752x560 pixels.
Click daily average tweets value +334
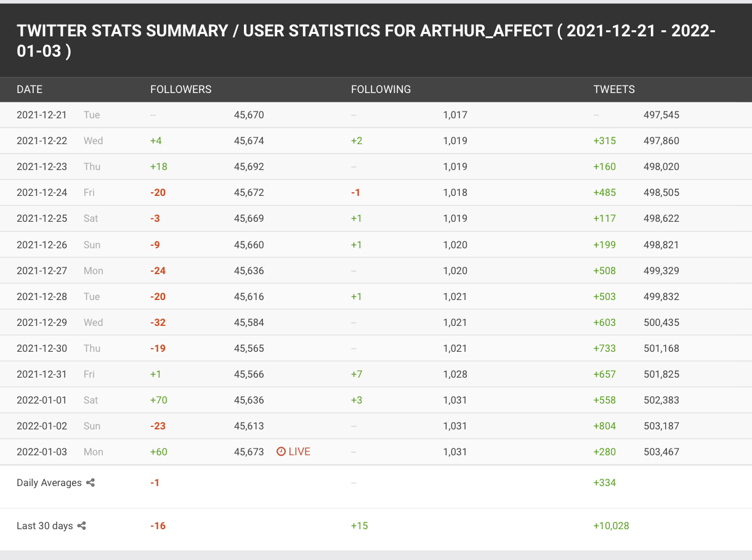click(x=605, y=483)
